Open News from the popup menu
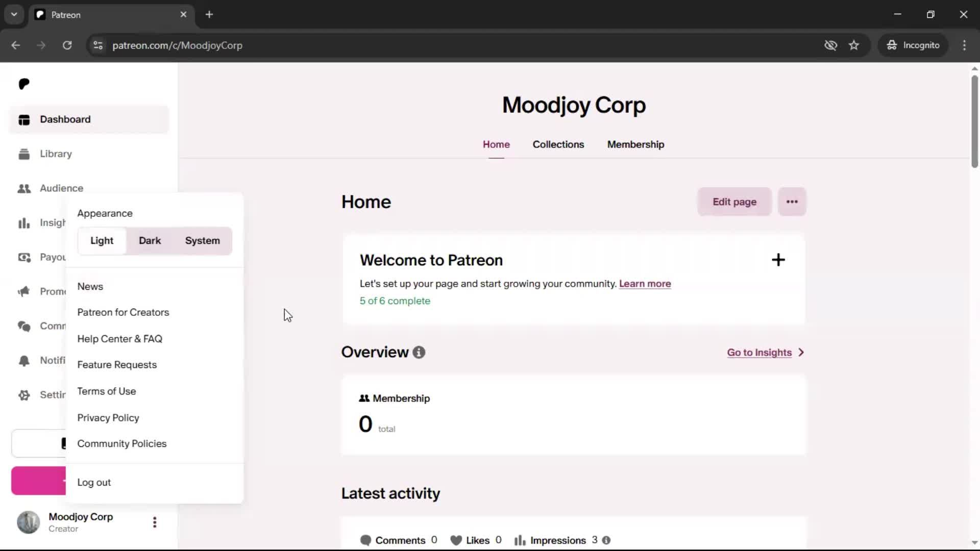Viewport: 980px width, 551px height. pyautogui.click(x=90, y=287)
